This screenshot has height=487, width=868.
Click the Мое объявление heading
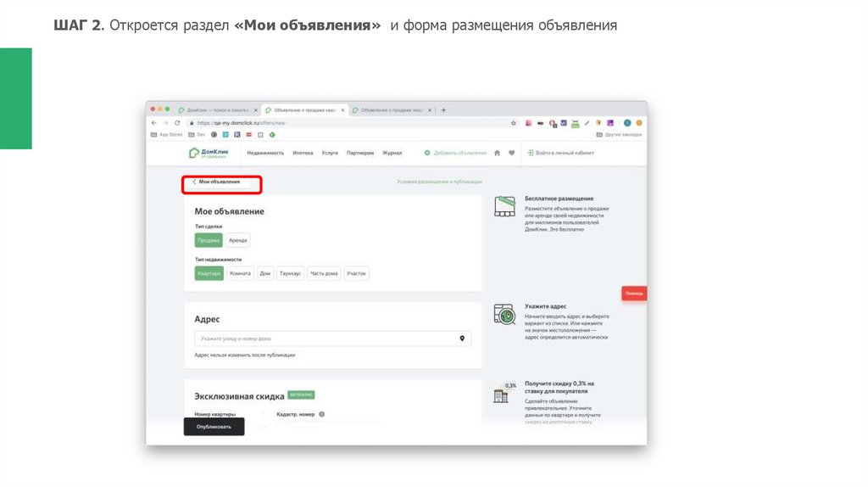click(229, 211)
